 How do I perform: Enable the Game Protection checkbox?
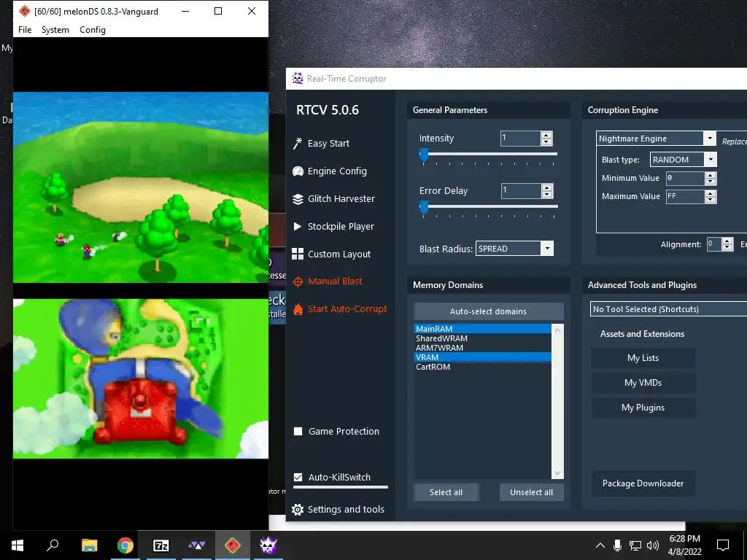click(298, 432)
